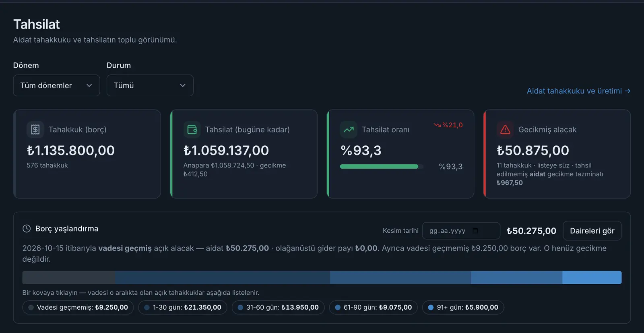This screenshot has height=333, width=644.
Task: Click the Kesim tarihi date input field
Action: tap(461, 231)
